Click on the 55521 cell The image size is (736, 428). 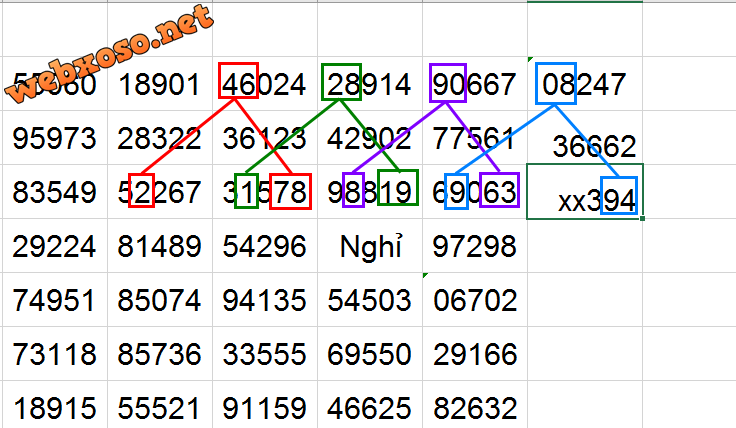pyautogui.click(x=160, y=405)
